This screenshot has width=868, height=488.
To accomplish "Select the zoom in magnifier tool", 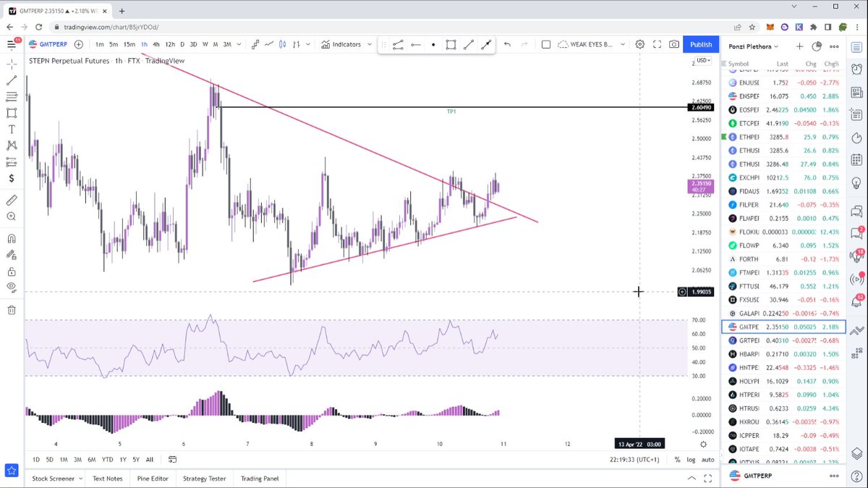I will 12,216.
